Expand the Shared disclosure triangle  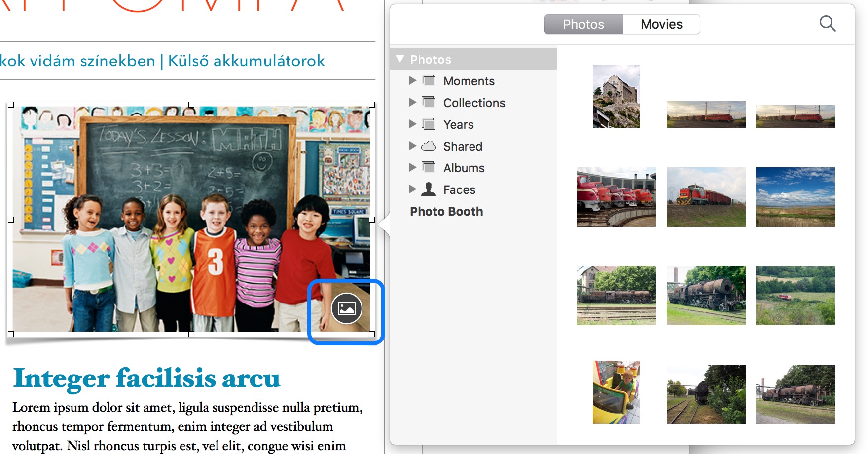tap(413, 146)
